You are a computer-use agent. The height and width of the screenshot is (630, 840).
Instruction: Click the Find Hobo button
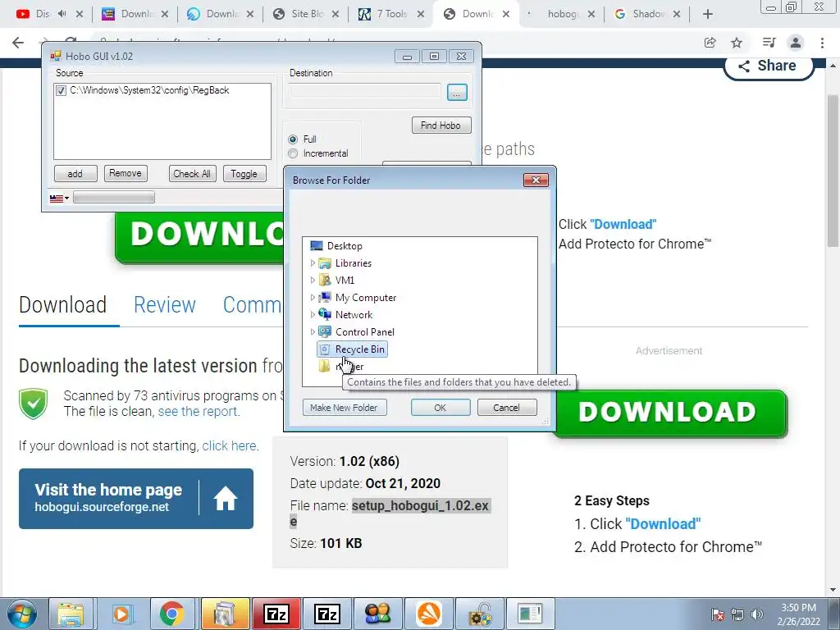click(x=441, y=126)
